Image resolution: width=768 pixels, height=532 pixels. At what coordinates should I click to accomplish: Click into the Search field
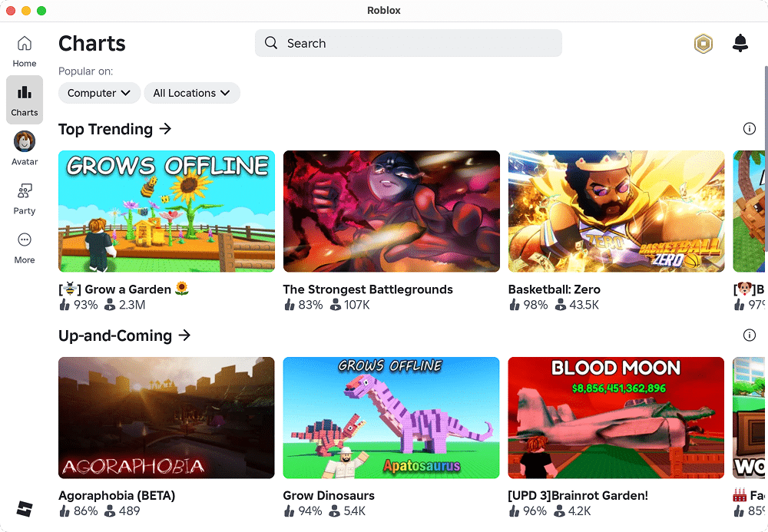coord(409,43)
